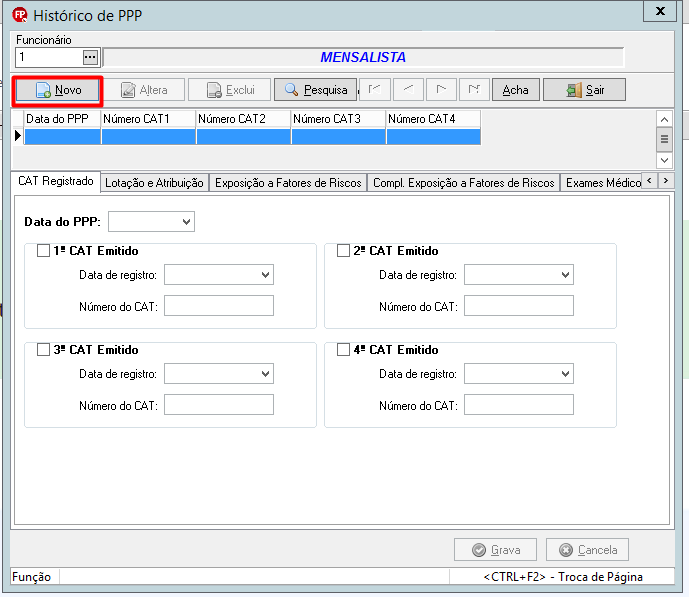689x597 pixels.
Task: Go to previous record navigation arrow
Action: point(408,90)
